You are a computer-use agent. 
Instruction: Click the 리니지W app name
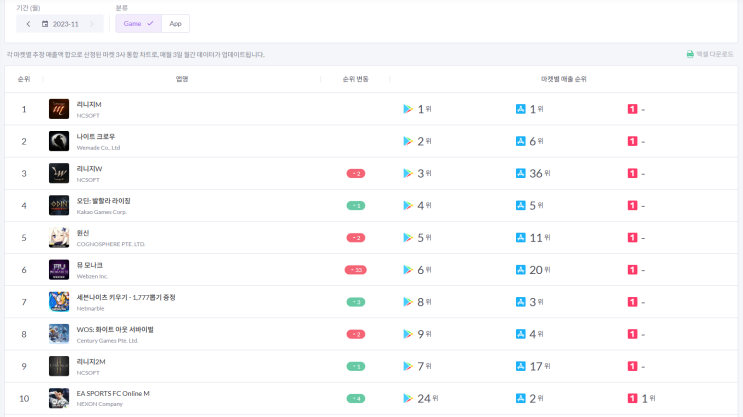coord(89,169)
